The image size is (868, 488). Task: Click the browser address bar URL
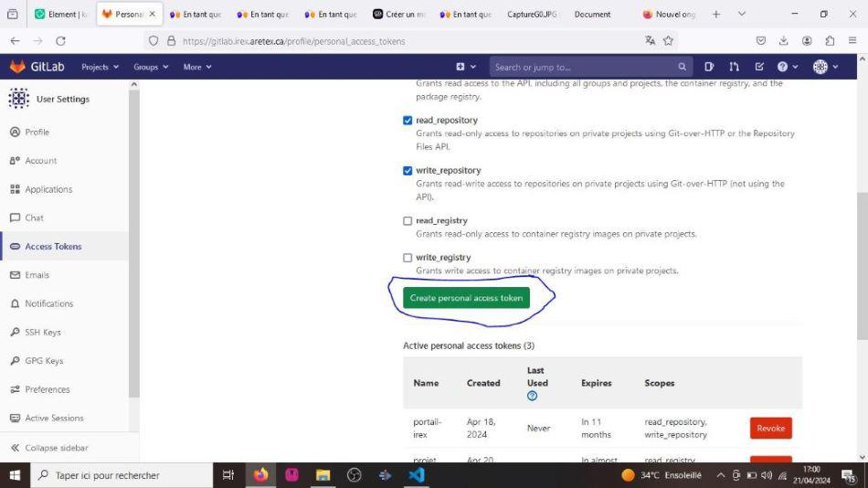click(294, 41)
